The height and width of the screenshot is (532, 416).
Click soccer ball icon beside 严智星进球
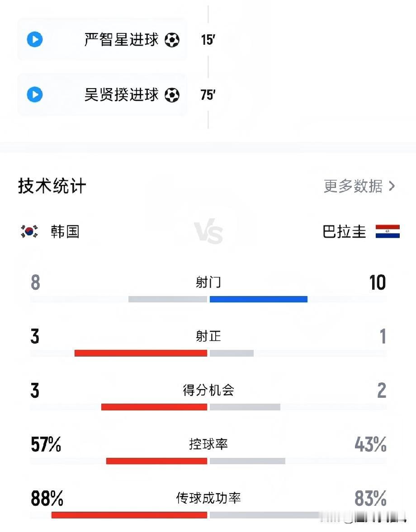172,40
